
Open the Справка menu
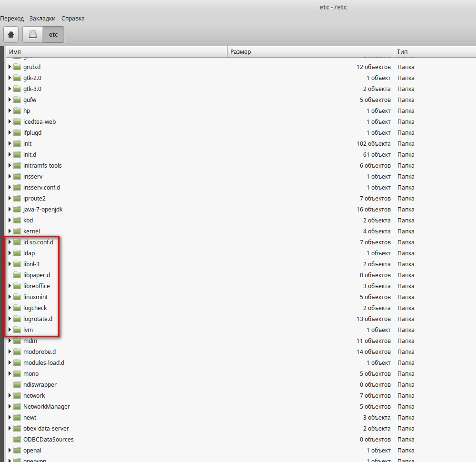[x=73, y=19]
